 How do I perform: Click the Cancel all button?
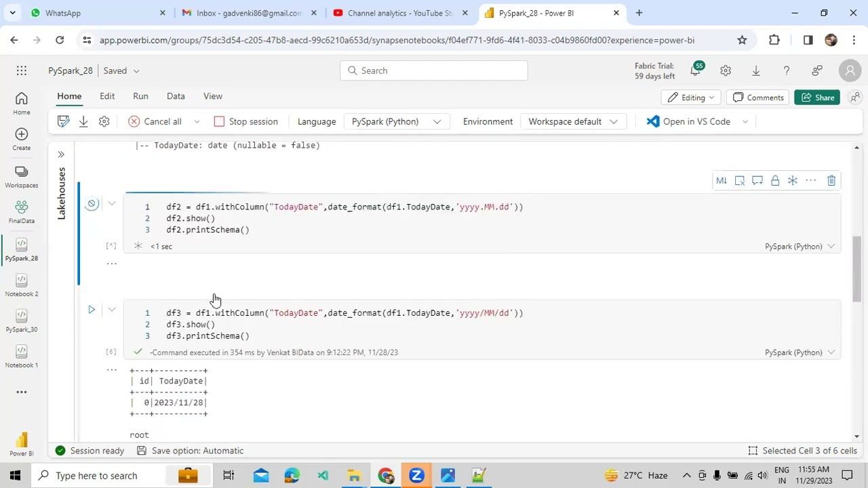[155, 121]
